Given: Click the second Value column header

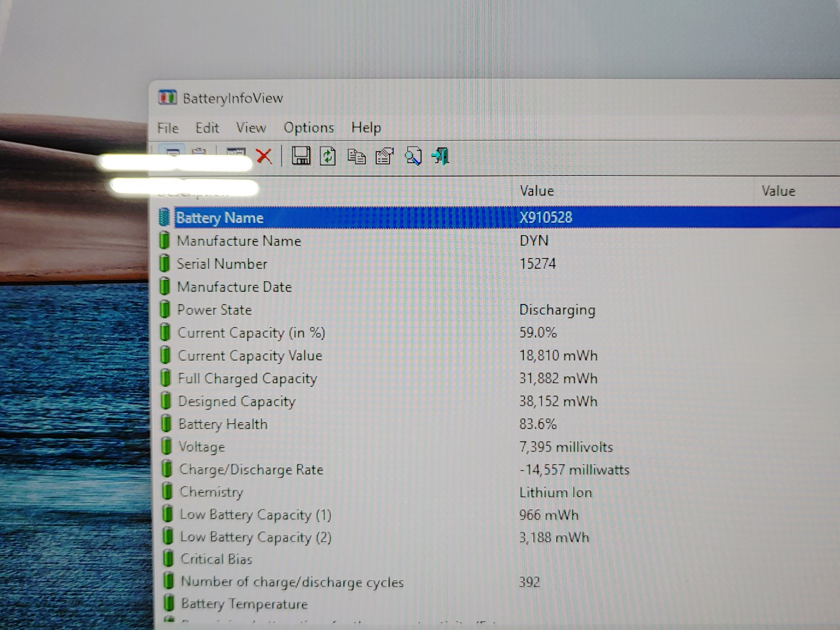Looking at the screenshot, I should click(778, 191).
